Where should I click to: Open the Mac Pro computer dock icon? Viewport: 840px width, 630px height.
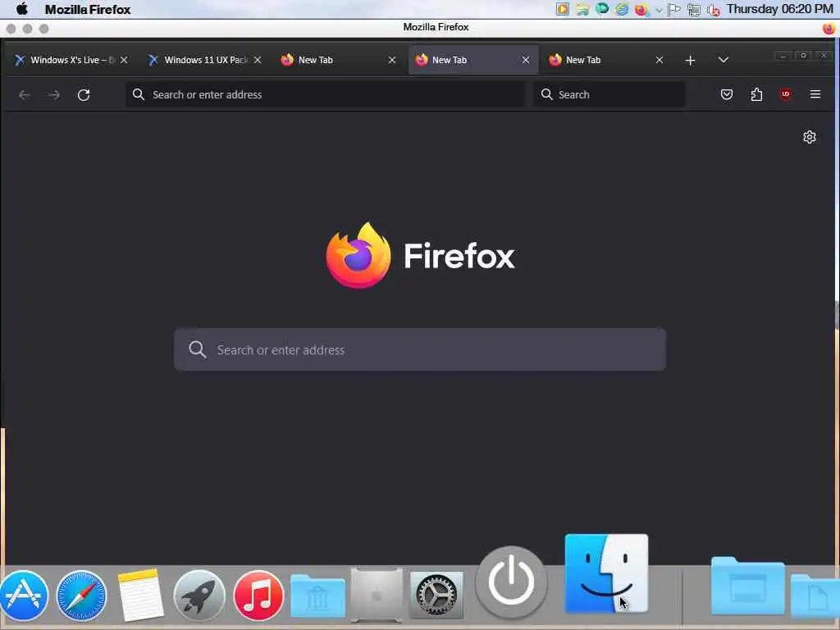tap(377, 595)
